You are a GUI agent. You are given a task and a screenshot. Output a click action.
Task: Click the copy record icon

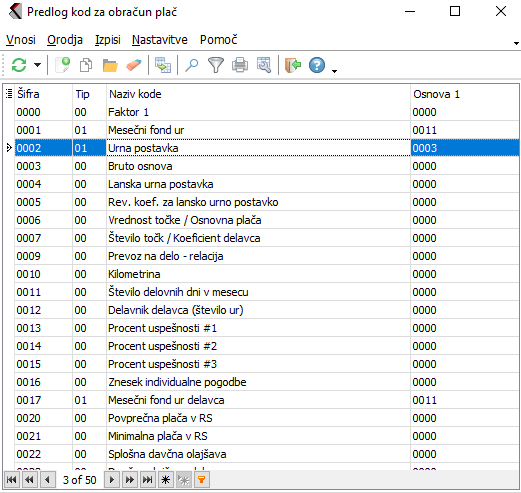pos(86,65)
